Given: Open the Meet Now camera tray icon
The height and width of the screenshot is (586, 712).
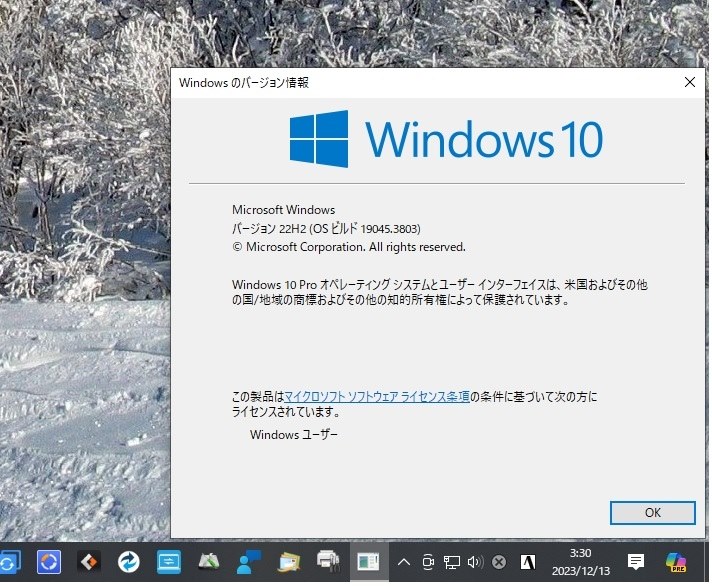Looking at the screenshot, I should click(428, 562).
